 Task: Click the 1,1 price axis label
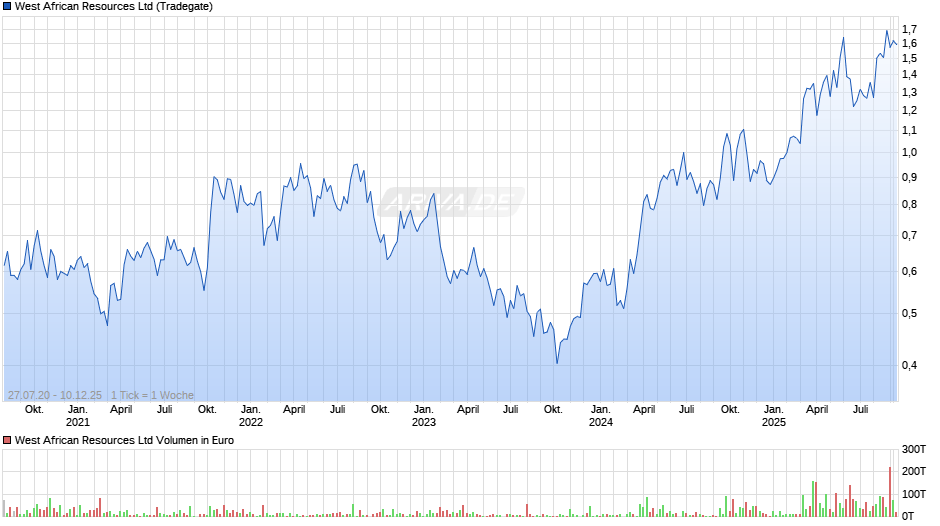tap(909, 131)
